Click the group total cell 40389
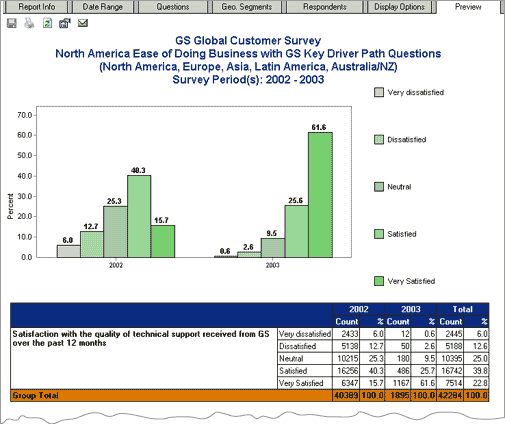This screenshot has width=505, height=424. point(346,396)
